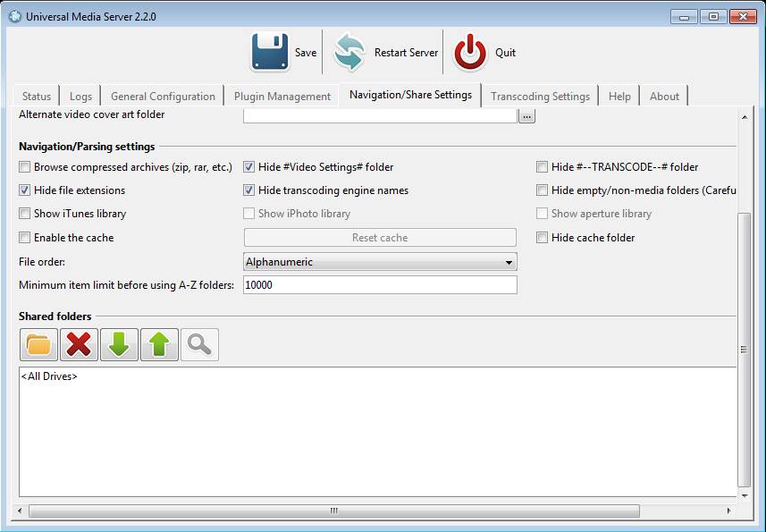Click the Save label text

306,53
